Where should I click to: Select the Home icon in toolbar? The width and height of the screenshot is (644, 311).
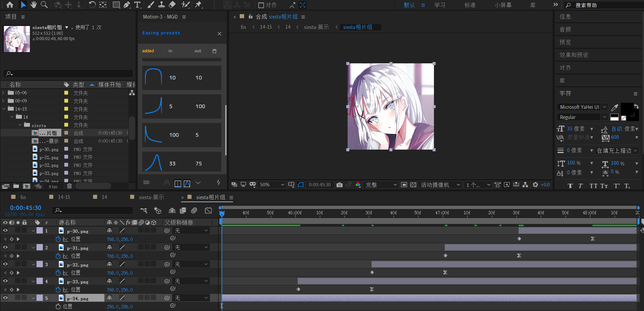10,5
